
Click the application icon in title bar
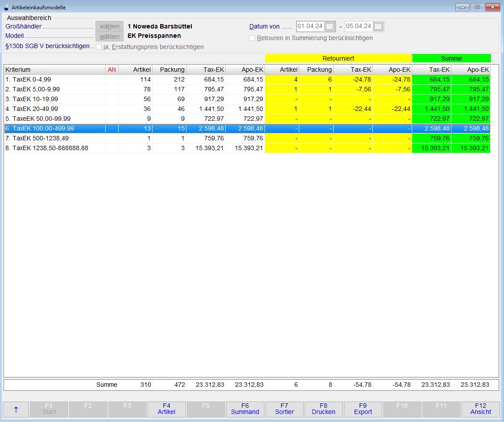[x=6, y=7]
